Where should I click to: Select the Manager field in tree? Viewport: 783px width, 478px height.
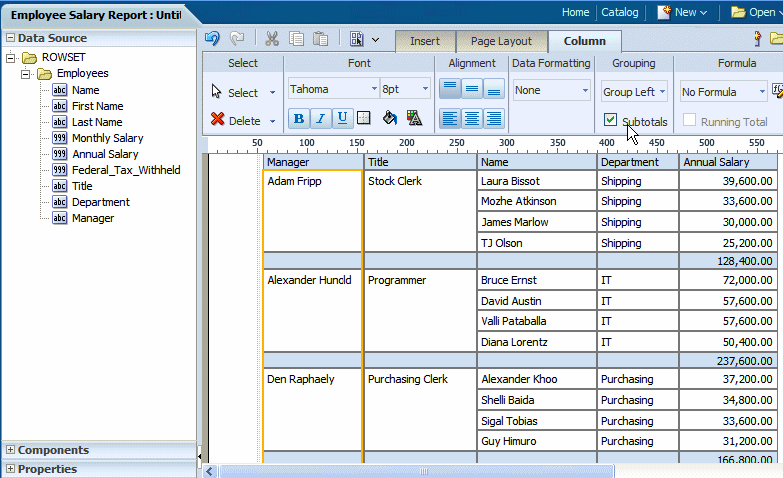click(93, 218)
